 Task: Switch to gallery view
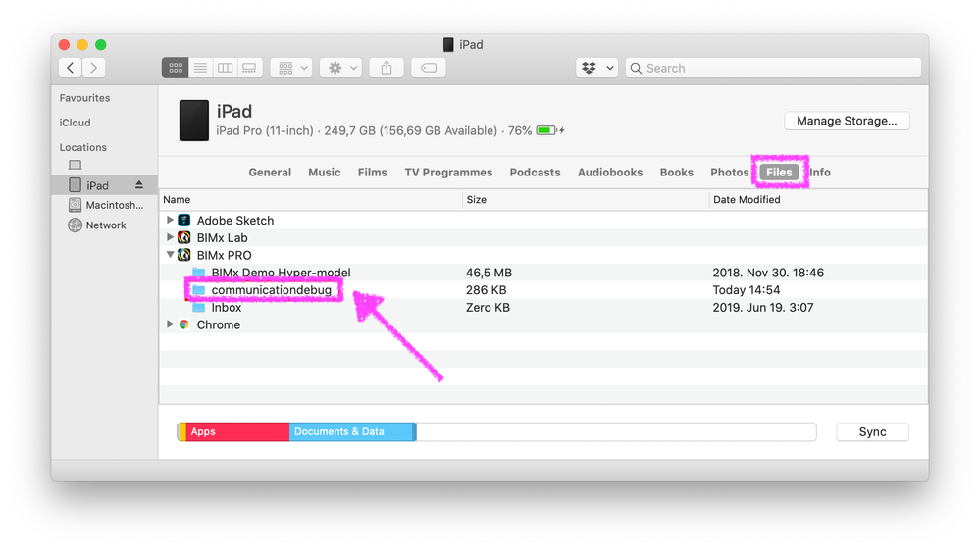coord(249,68)
